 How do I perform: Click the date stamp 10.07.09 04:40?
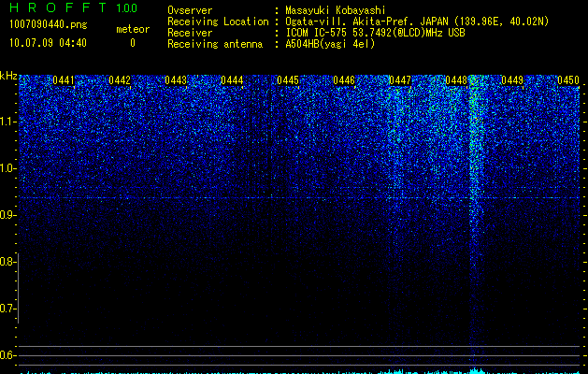[x=48, y=43]
